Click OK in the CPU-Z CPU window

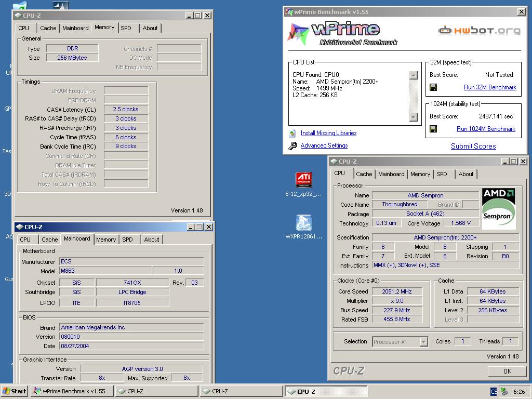coord(507,371)
